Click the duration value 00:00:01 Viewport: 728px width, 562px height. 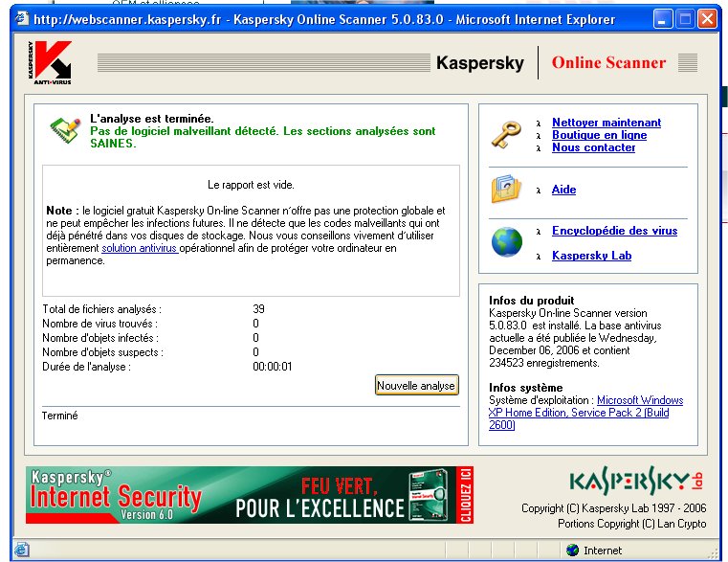click(x=272, y=367)
